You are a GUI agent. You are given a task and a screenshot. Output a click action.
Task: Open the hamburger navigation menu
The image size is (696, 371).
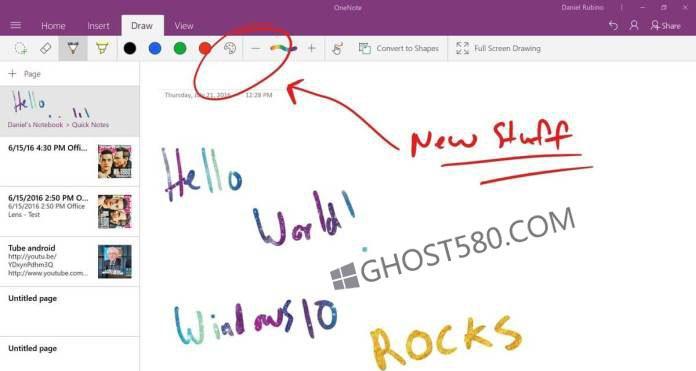tap(16, 25)
